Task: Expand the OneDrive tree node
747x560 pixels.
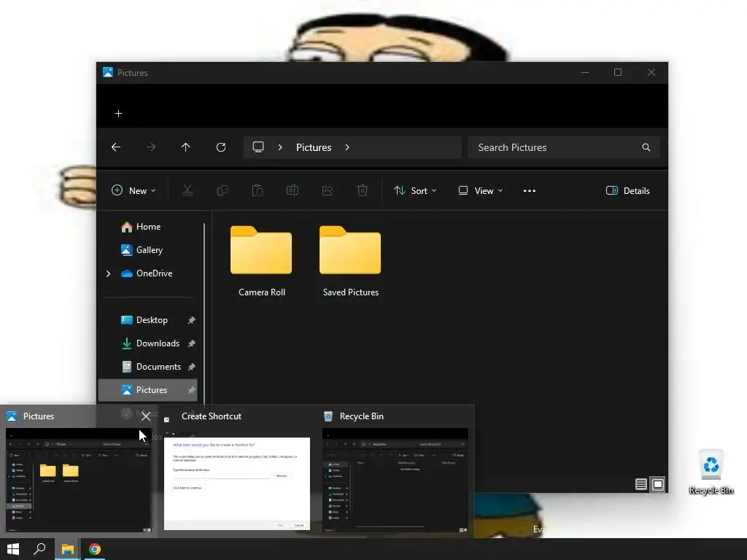Action: coord(108,273)
